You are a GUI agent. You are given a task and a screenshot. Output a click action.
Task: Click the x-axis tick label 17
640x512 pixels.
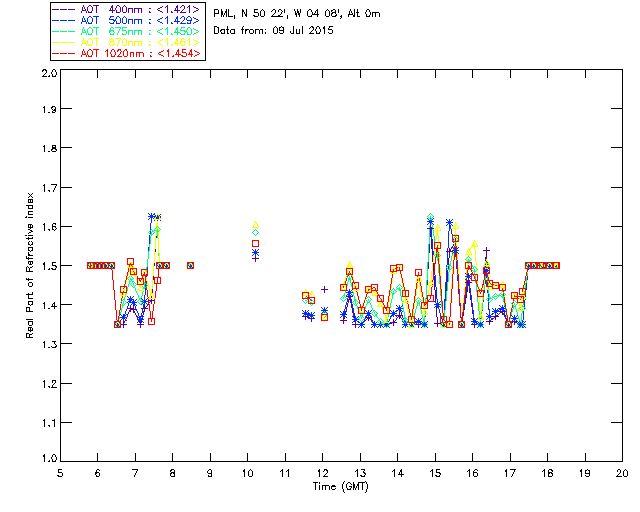click(x=510, y=473)
